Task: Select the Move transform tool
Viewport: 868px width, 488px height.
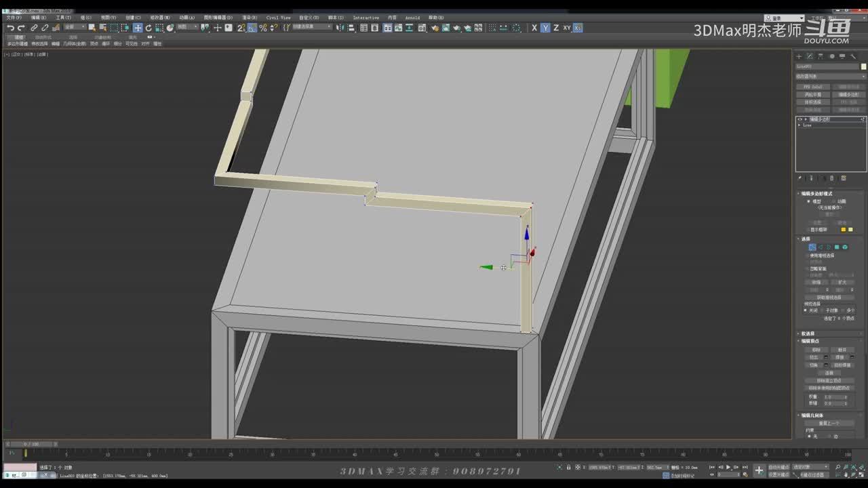Action: (138, 28)
